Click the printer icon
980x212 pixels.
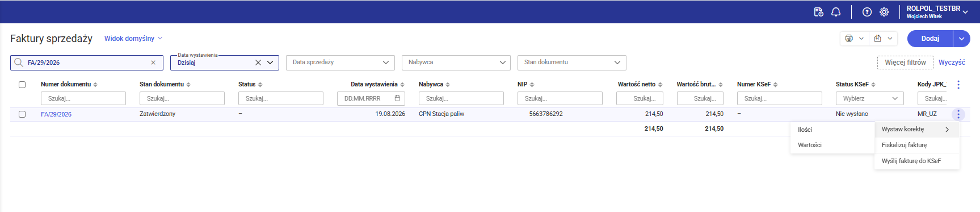click(x=849, y=39)
